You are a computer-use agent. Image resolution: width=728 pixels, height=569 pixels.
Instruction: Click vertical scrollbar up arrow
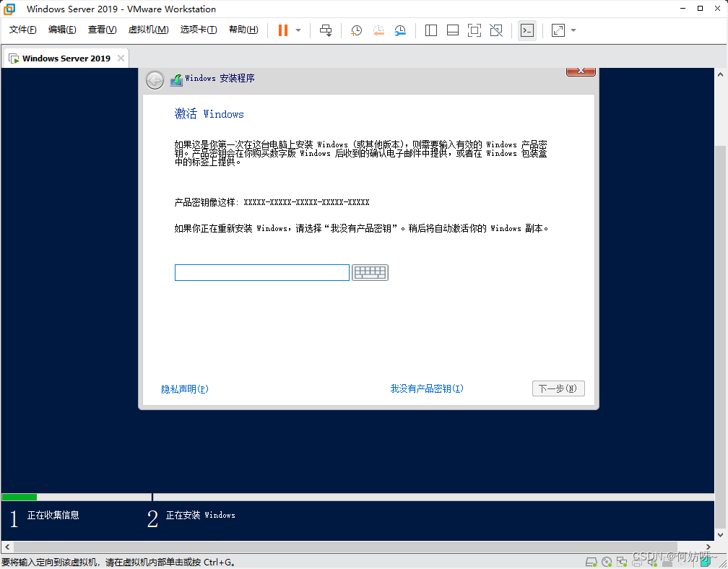pos(720,74)
